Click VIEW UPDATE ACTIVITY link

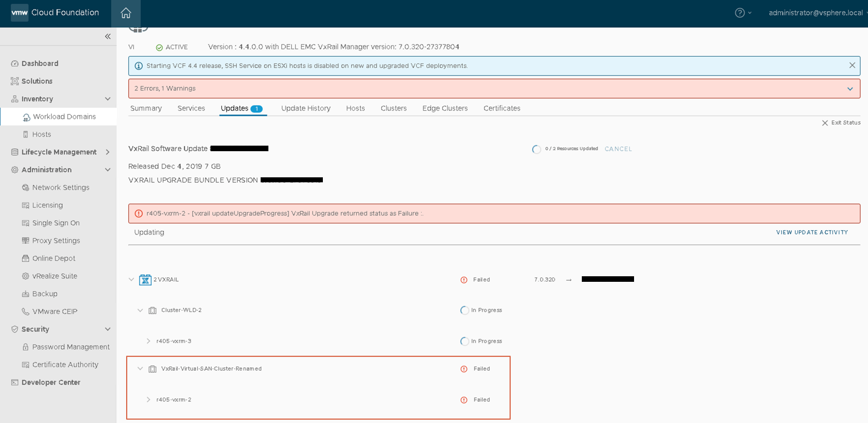coord(811,232)
